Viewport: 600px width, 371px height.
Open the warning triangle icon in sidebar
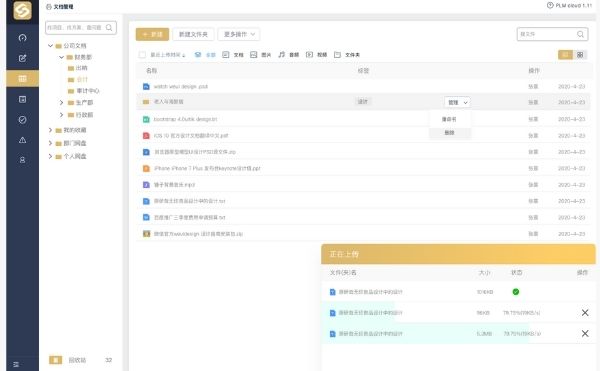[x=22, y=140]
